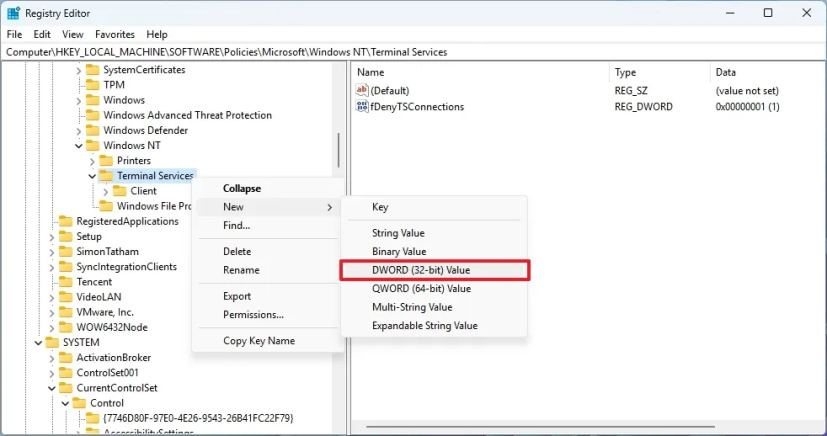Collapse the Windows NT key

click(79, 146)
